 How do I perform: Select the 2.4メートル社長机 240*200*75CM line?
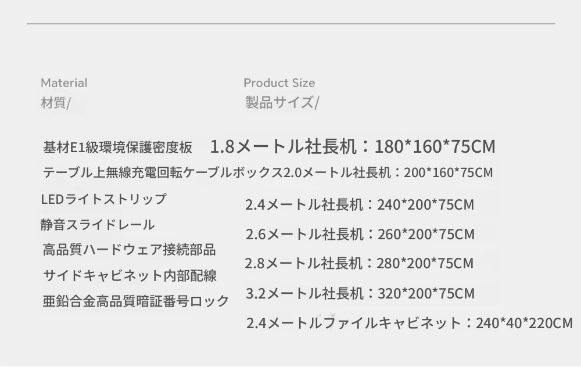click(x=360, y=204)
